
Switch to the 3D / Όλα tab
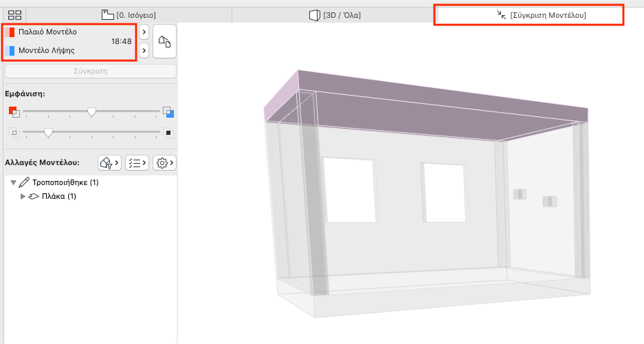(x=335, y=15)
